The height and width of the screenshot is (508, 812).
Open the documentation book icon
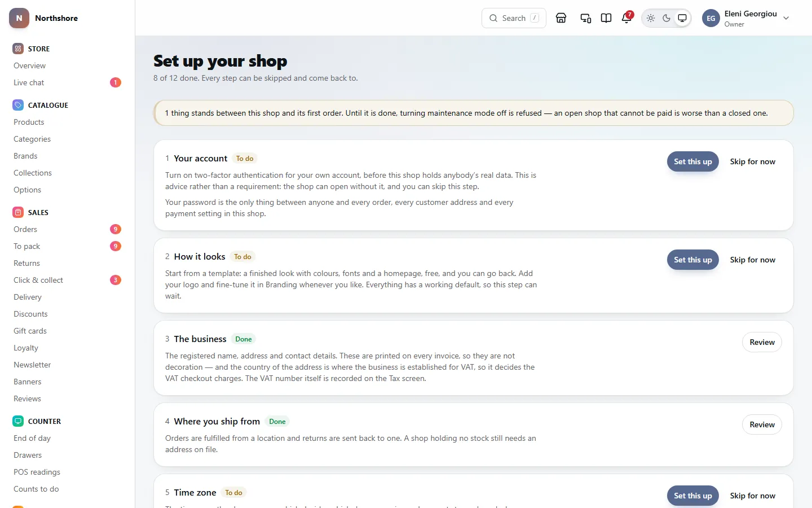pos(606,18)
